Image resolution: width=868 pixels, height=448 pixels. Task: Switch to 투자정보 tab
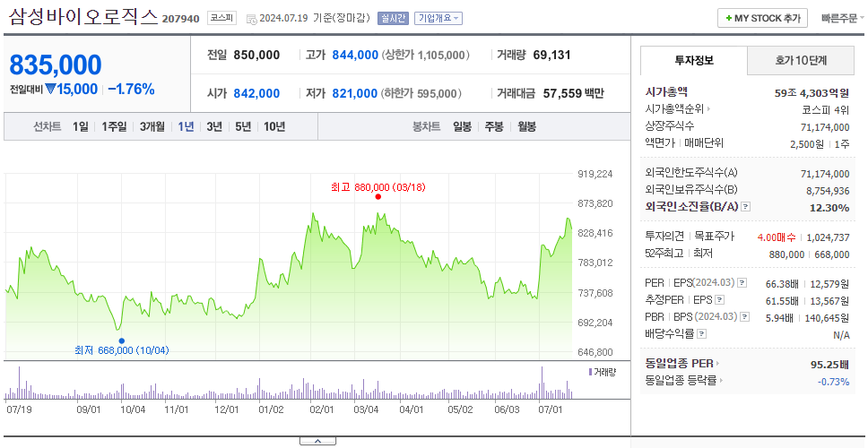tap(694, 61)
